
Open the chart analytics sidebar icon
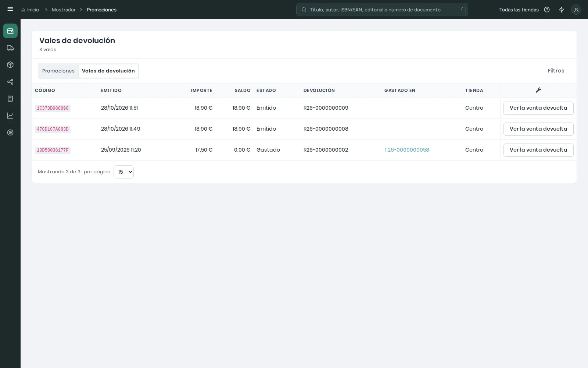[10, 116]
